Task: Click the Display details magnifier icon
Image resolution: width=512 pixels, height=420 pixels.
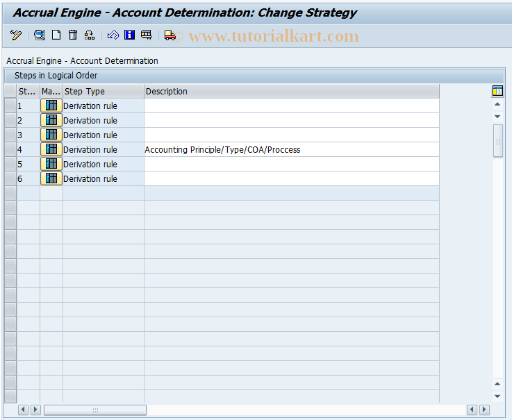Action: [x=40, y=35]
